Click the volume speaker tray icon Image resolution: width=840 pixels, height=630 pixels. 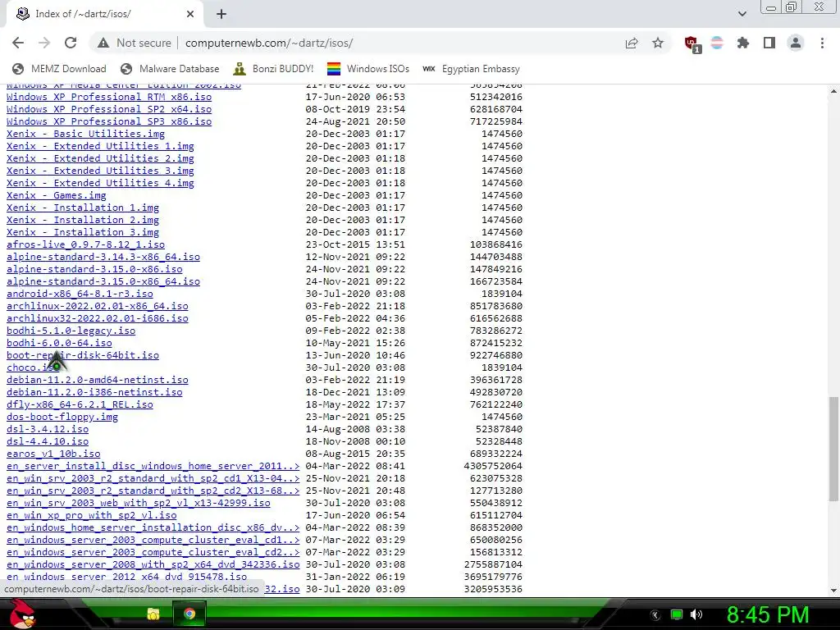point(696,614)
